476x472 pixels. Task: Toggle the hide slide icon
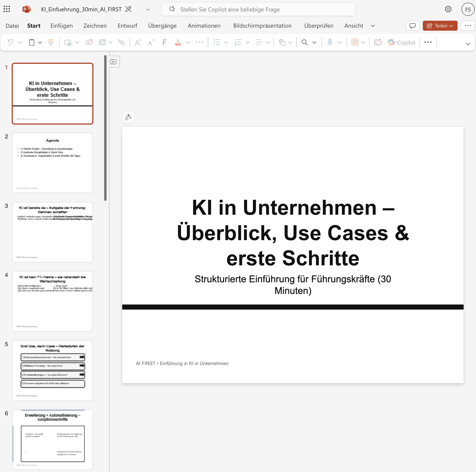(x=121, y=42)
